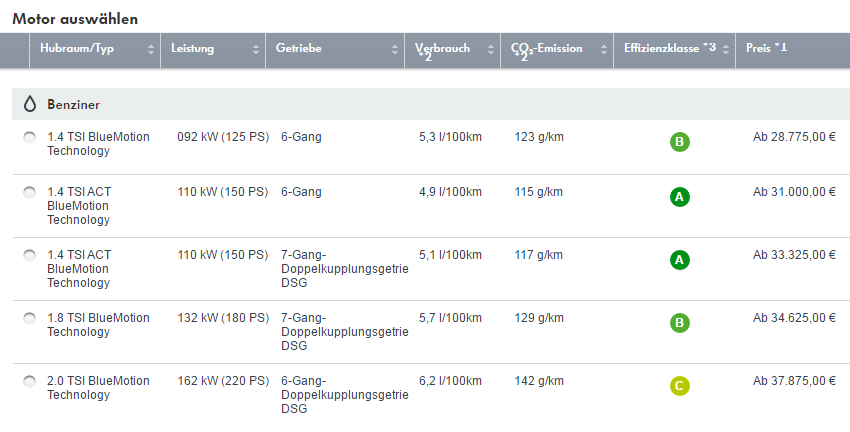Viewport: 850px width, 432px height.
Task: Click yellow-green efficiency class C badge
Action: [x=679, y=386]
